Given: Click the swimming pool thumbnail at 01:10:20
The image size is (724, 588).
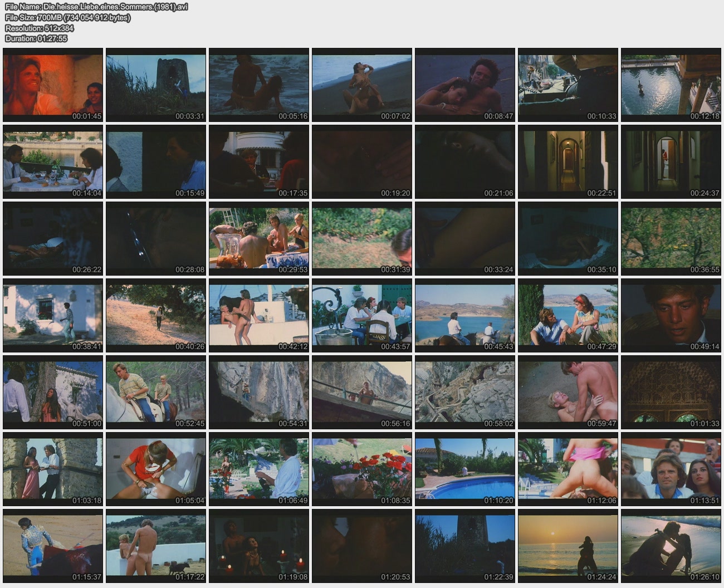Looking at the screenshot, I should point(464,469).
